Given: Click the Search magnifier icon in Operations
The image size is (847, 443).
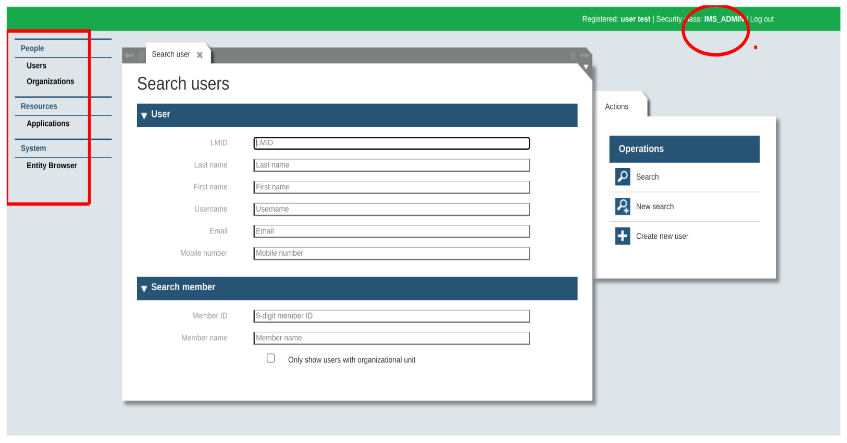Looking at the screenshot, I should pos(622,177).
